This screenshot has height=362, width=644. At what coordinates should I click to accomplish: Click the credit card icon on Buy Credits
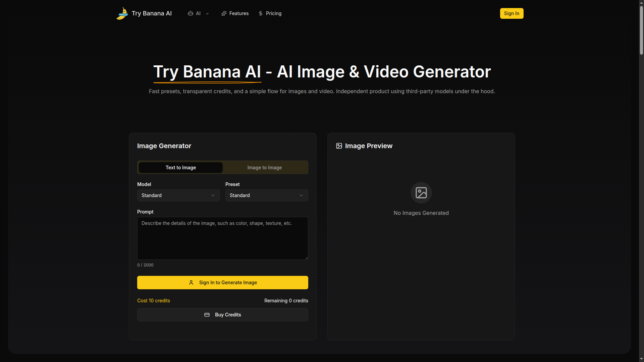point(207,315)
